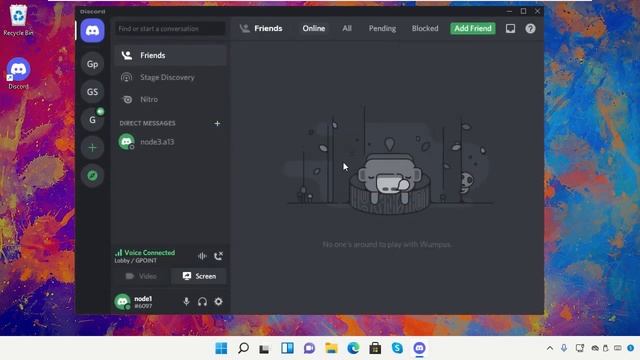Click the microphone icon in system tray
This screenshot has height=360, width=640.
564,348
